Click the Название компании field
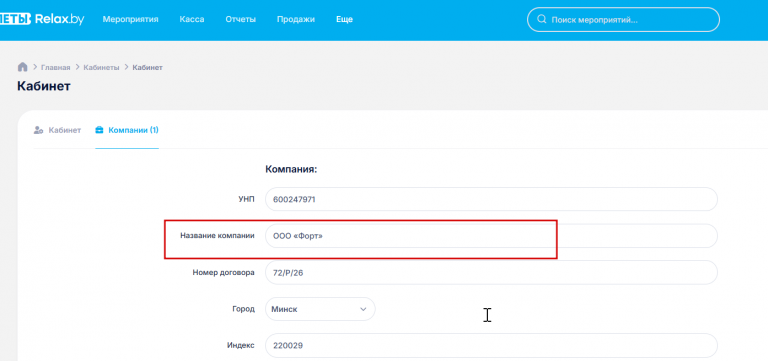 pos(491,236)
